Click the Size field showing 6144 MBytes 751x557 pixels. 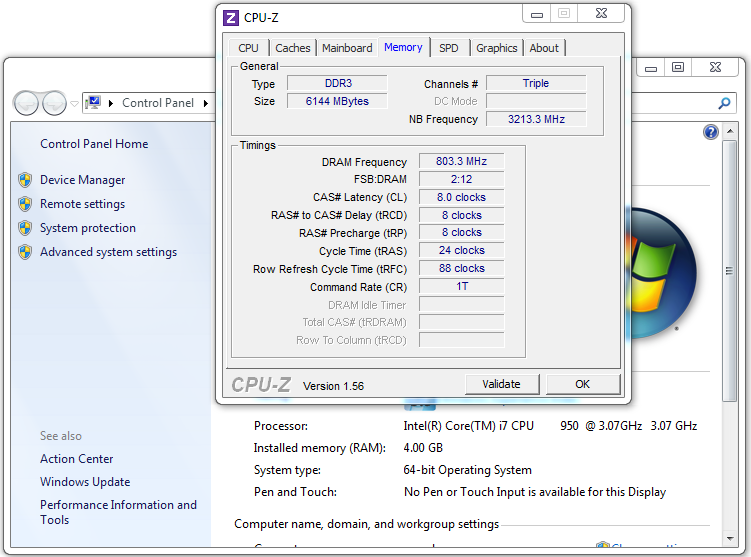(x=337, y=101)
